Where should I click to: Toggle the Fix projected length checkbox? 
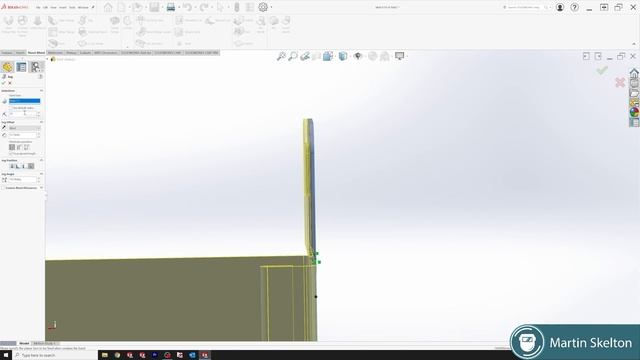(11, 153)
